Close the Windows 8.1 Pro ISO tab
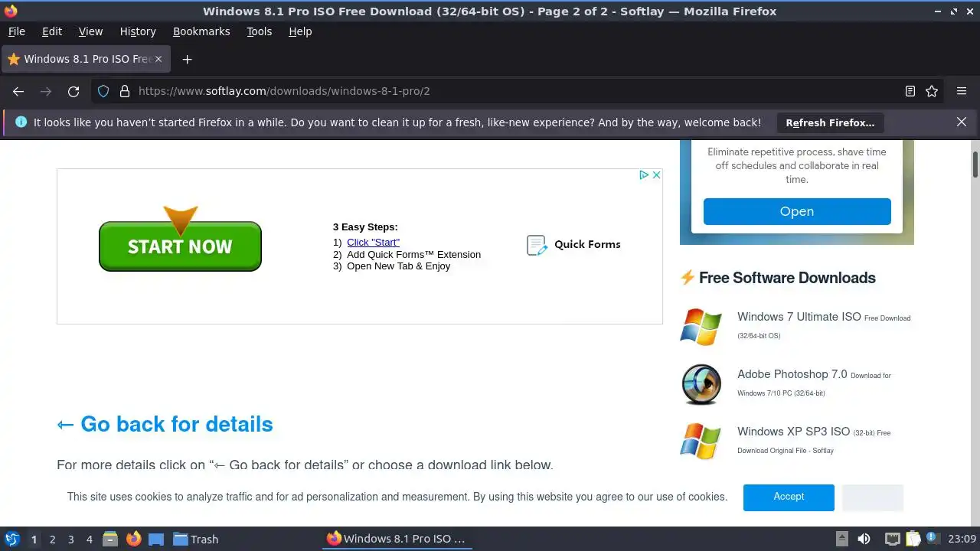980x551 pixels. point(158,59)
